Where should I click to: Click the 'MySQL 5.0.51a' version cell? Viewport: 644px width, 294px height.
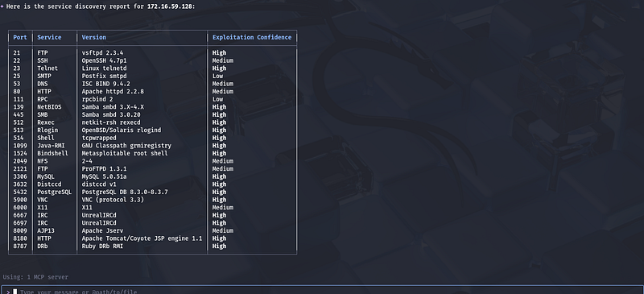pos(105,176)
